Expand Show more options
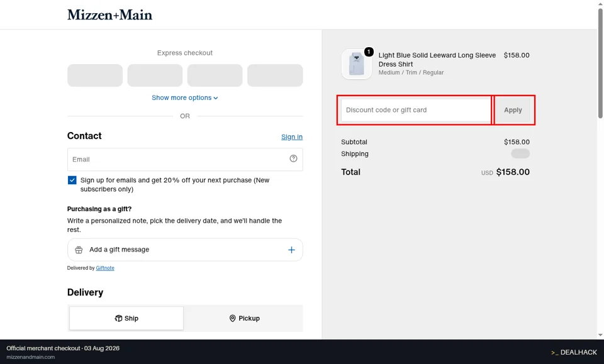 (x=185, y=97)
